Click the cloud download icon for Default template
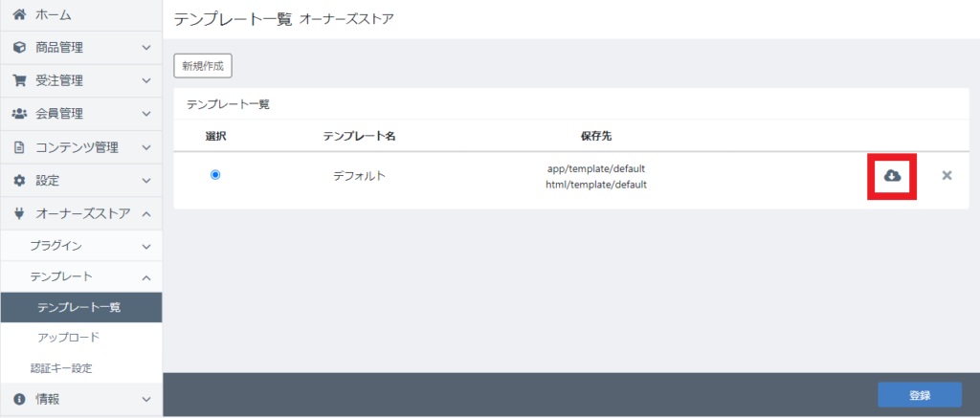The width and height of the screenshot is (980, 418). click(x=892, y=176)
